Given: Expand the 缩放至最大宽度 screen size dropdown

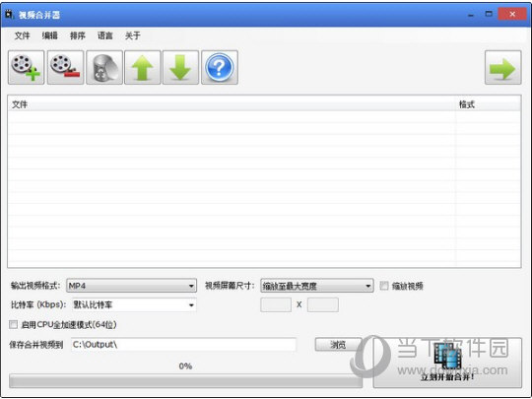Looking at the screenshot, I should tap(317, 286).
